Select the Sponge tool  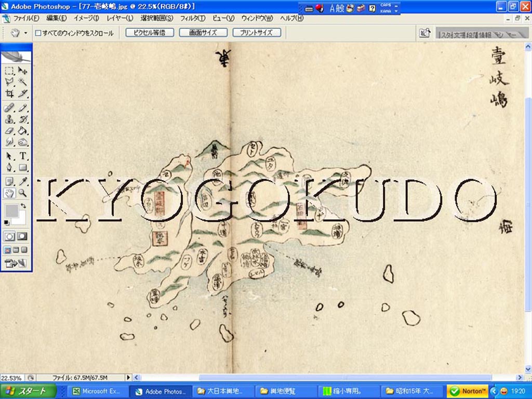pyautogui.click(x=22, y=142)
